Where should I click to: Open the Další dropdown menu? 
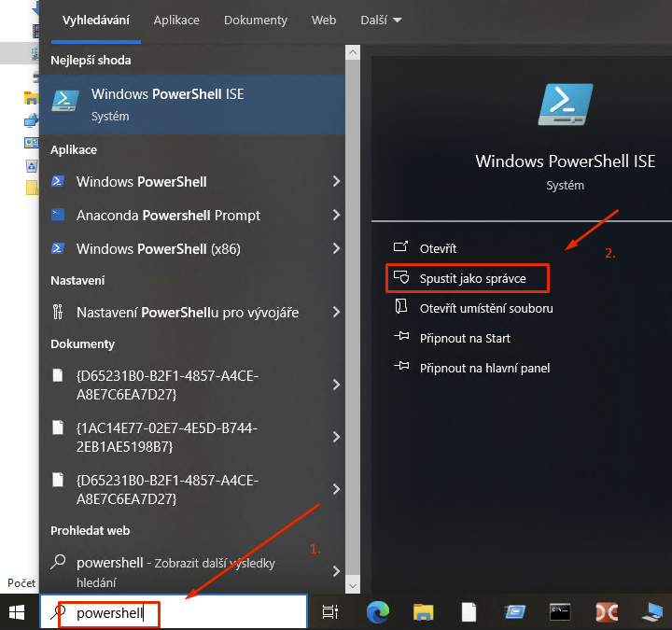pyautogui.click(x=381, y=21)
